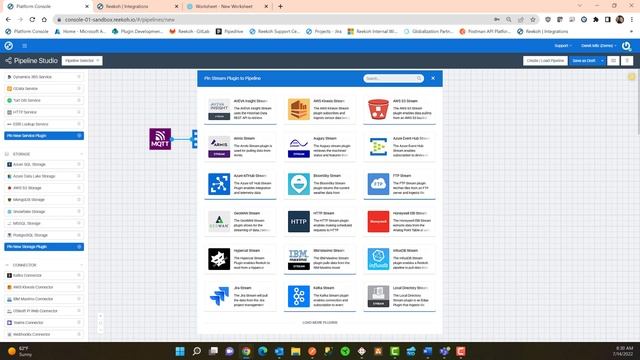Viewport: 640px width, 360px height.
Task: Select AWS S3 Storage in sidebar
Action: [44, 188]
